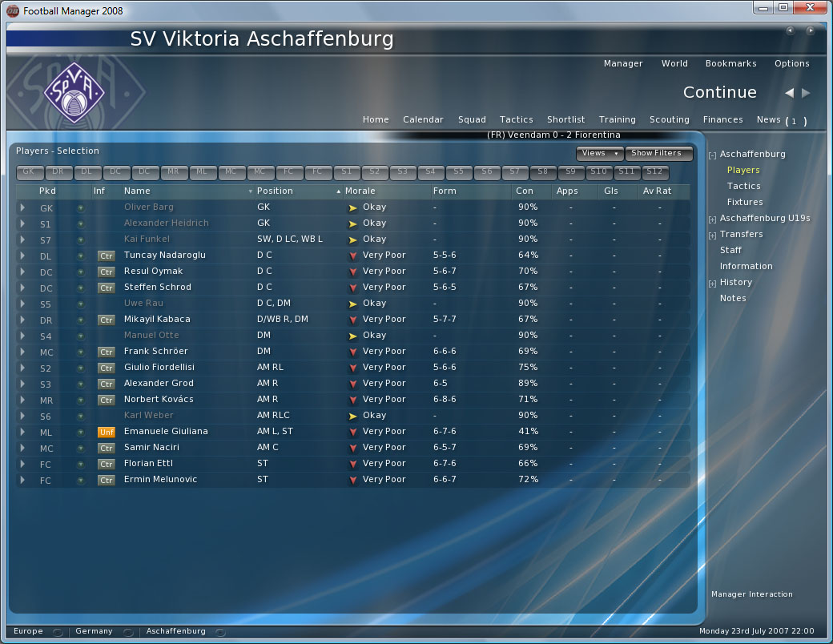Toggle the S12 substitute slot button
The width and height of the screenshot is (833, 644).
tap(654, 171)
